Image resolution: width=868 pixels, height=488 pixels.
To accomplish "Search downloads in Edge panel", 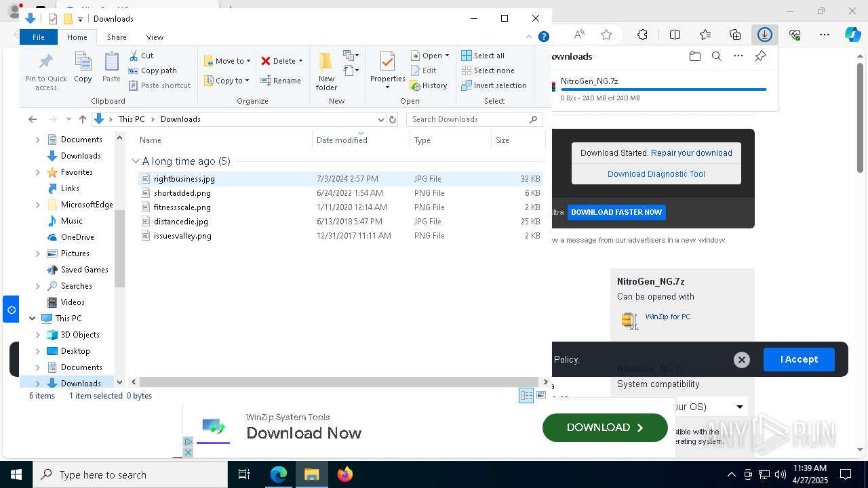I will 716,56.
